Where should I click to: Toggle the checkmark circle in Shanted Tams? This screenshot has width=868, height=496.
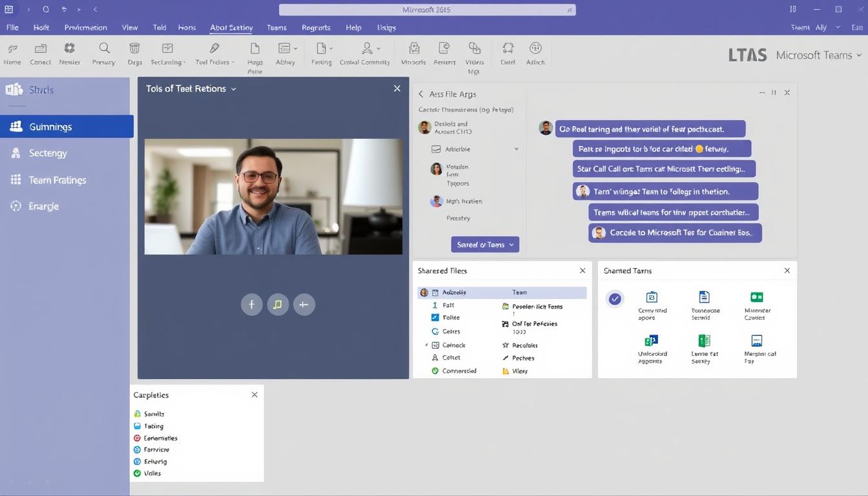coord(615,299)
